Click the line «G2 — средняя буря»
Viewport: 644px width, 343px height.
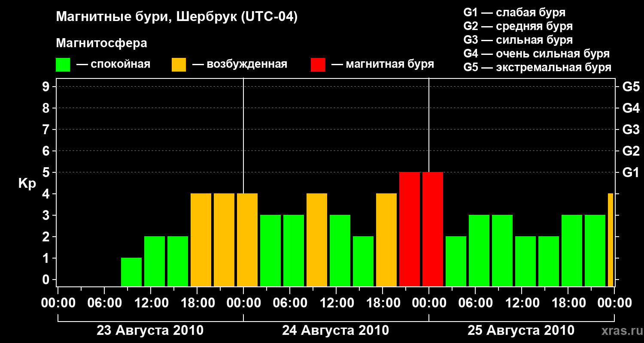point(518,26)
